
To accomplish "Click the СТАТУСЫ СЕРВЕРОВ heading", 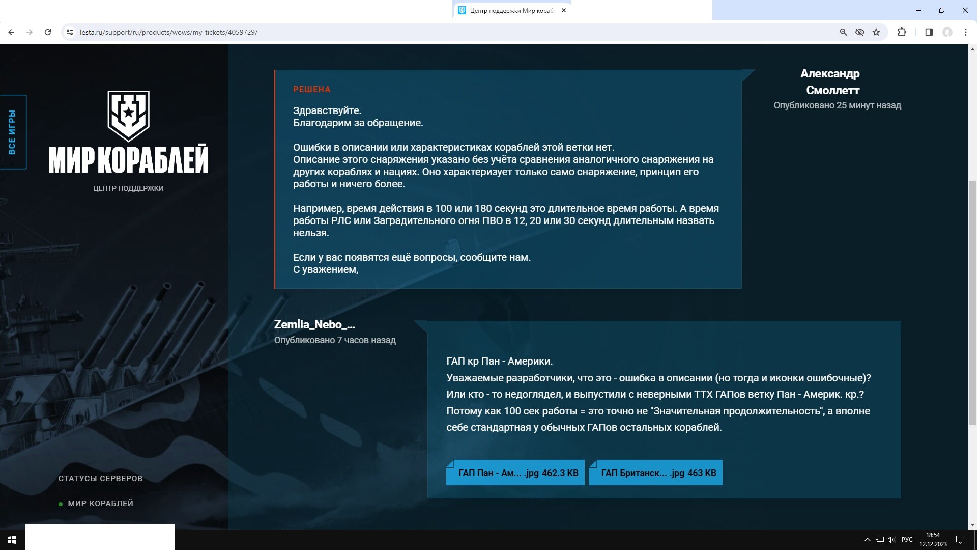I will pyautogui.click(x=100, y=479).
